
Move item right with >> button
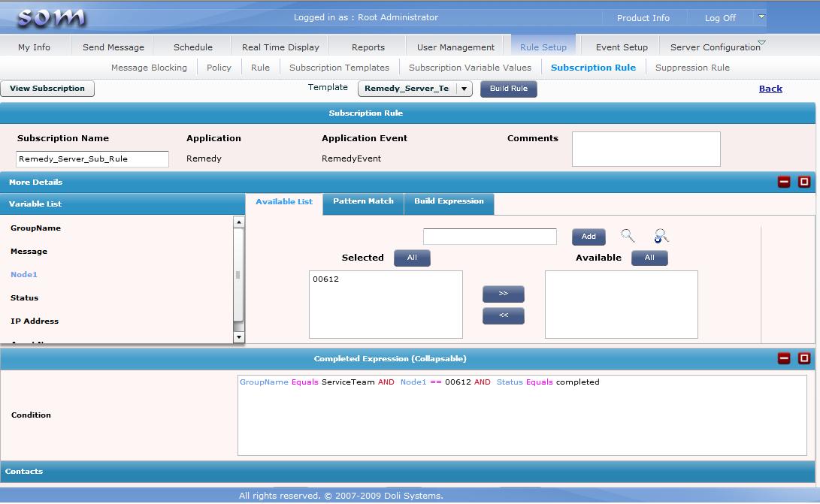pyautogui.click(x=503, y=294)
